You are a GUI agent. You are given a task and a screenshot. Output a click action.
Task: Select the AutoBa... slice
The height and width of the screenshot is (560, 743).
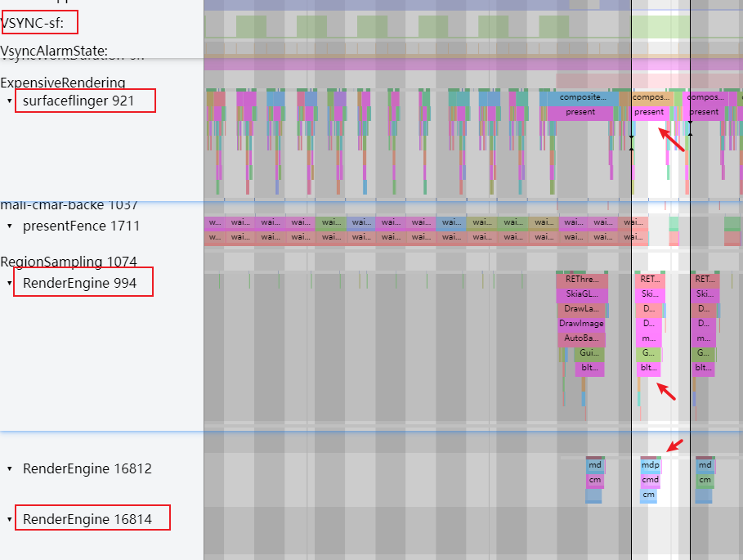(x=581, y=338)
